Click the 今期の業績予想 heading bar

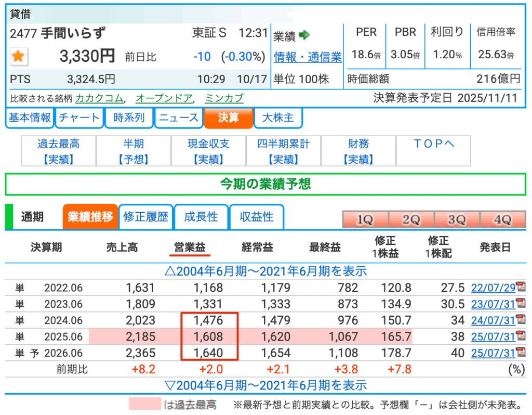click(265, 184)
